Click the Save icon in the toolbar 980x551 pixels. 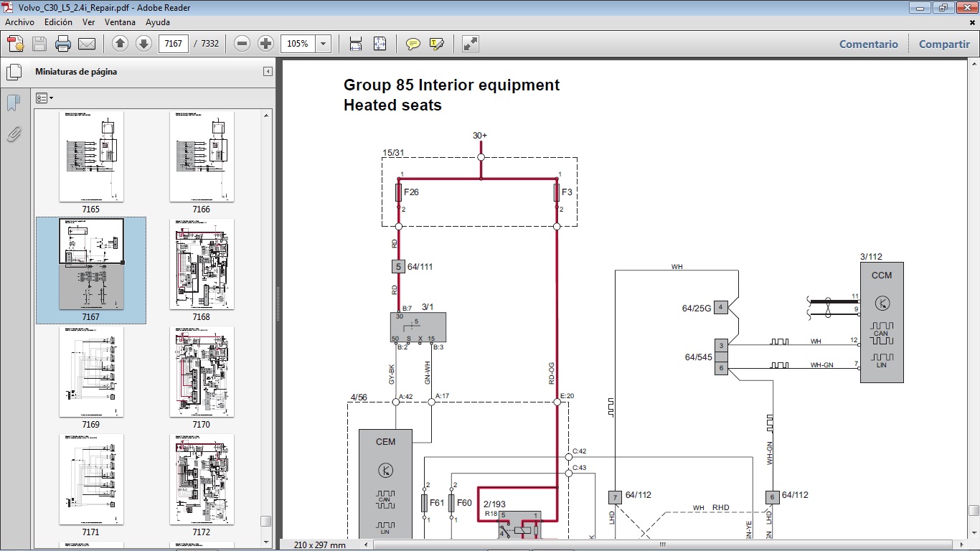coord(39,43)
